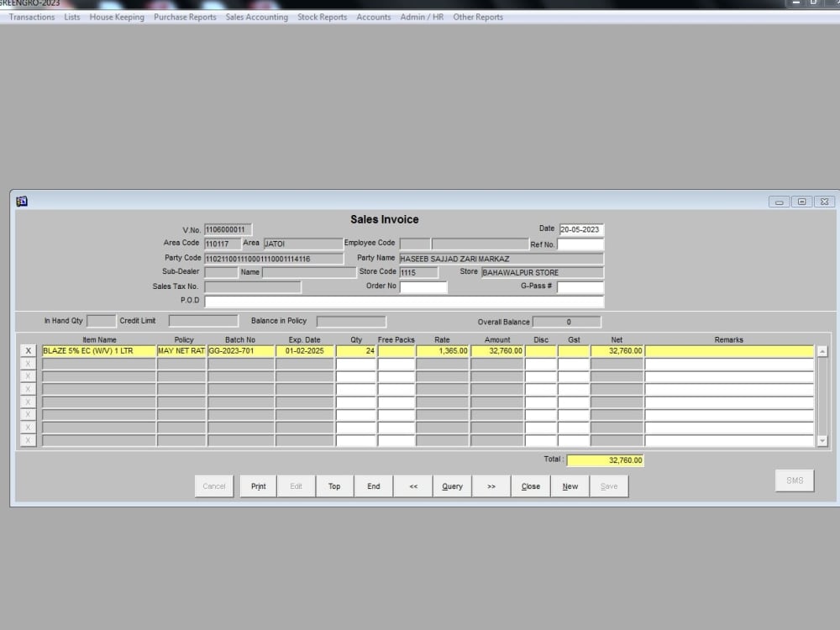Print the current sales invoice
The width and height of the screenshot is (840, 630).
(x=257, y=486)
